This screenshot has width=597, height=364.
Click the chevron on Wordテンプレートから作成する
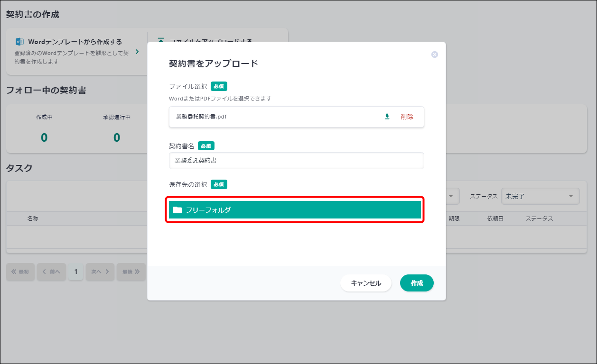point(137,52)
